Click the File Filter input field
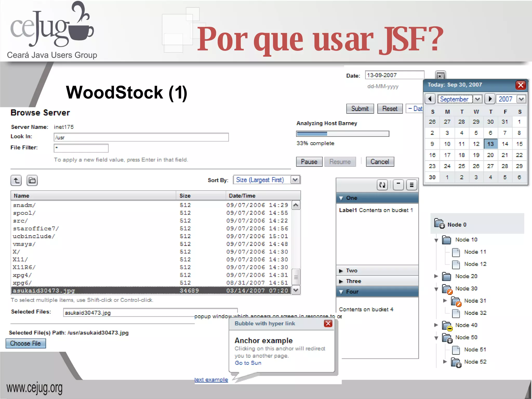The height and width of the screenshot is (399, 532). pyautogui.click(x=81, y=148)
